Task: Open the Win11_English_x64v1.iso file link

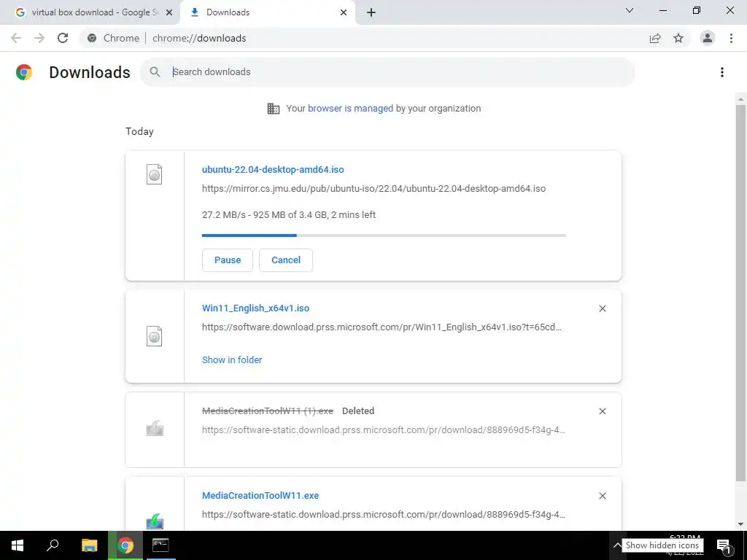Action: click(x=256, y=308)
